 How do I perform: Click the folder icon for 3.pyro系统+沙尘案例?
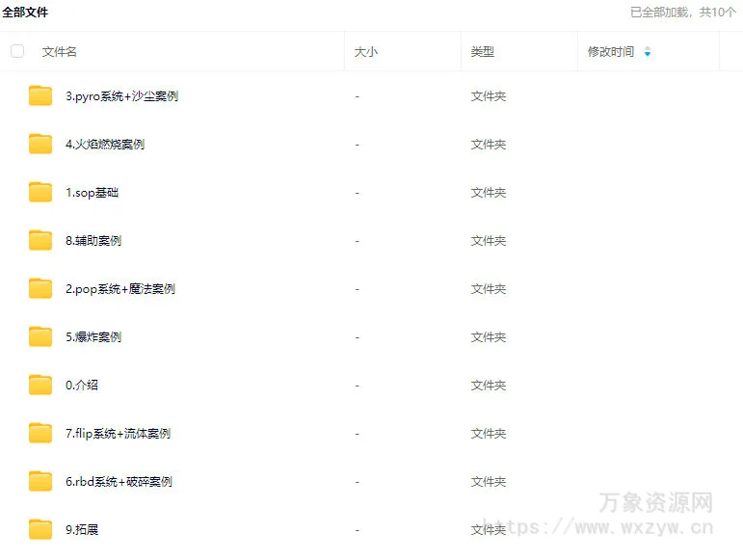40,95
